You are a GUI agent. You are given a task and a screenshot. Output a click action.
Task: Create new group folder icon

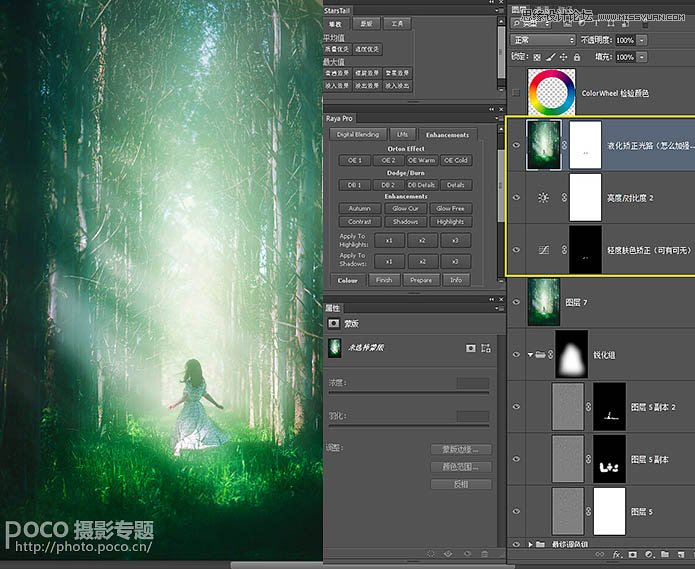click(x=664, y=554)
